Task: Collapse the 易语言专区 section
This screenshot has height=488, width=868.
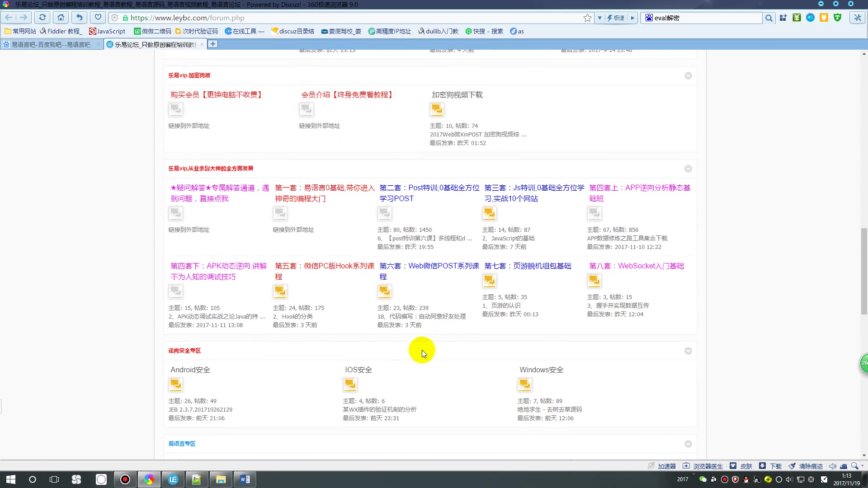Action: (x=688, y=444)
